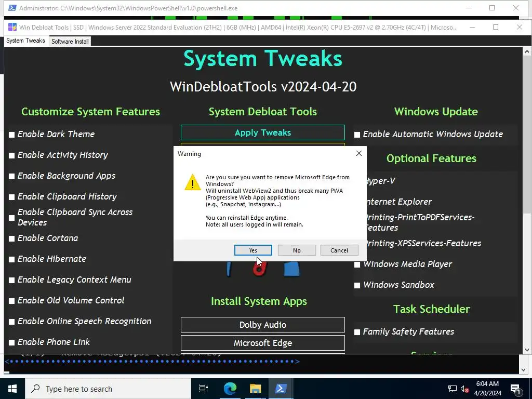Maximize the PowerShell window
The width and height of the screenshot is (532, 399).
492,8
